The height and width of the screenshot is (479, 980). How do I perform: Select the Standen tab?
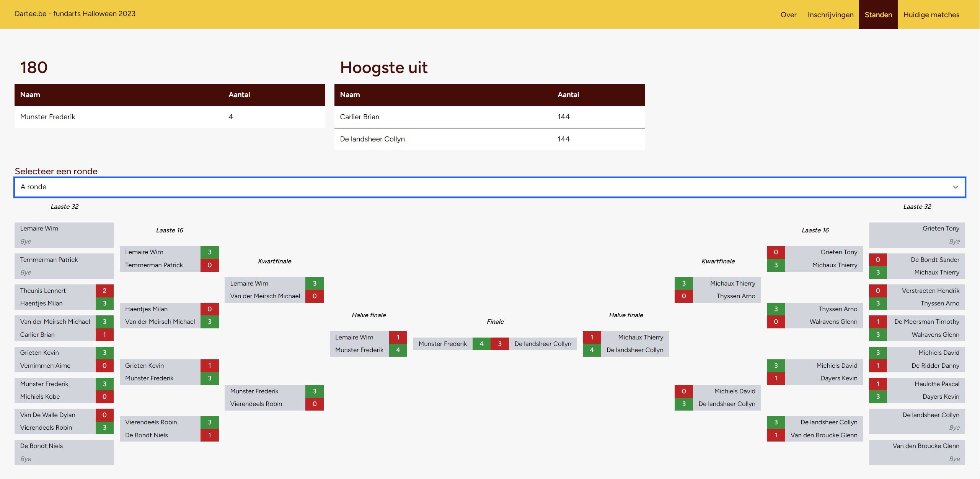(878, 15)
